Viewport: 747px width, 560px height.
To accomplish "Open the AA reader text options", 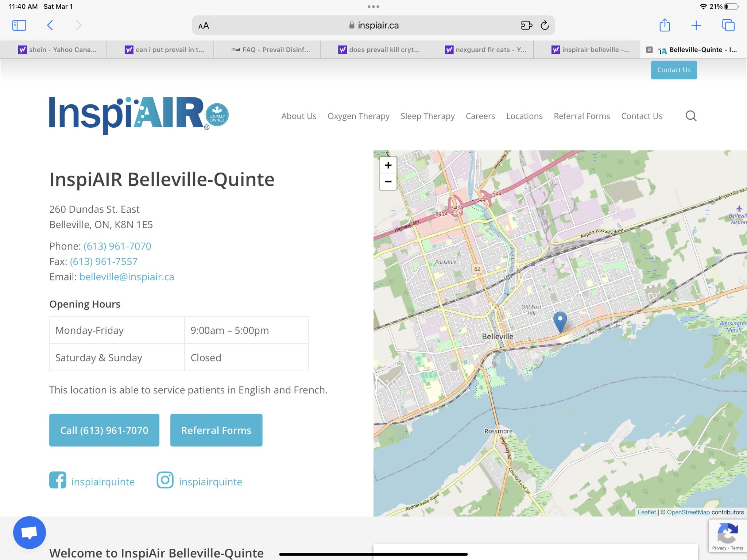I will pos(204,26).
